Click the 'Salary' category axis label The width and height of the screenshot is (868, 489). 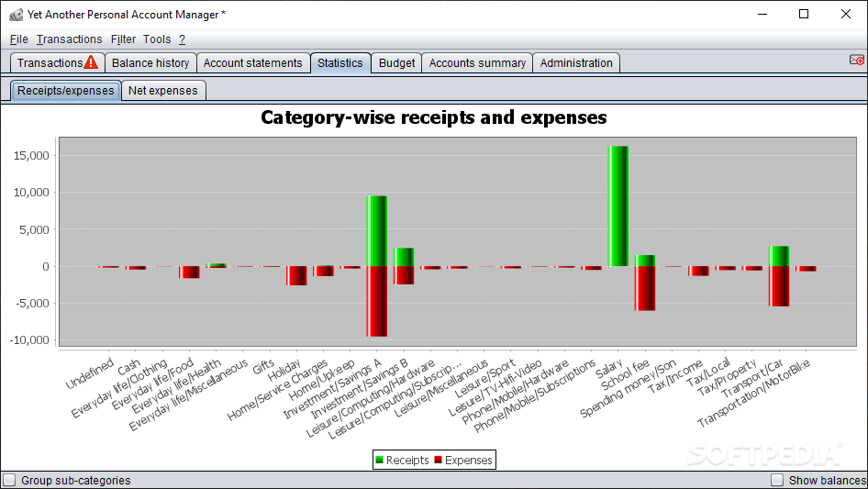[x=609, y=368]
